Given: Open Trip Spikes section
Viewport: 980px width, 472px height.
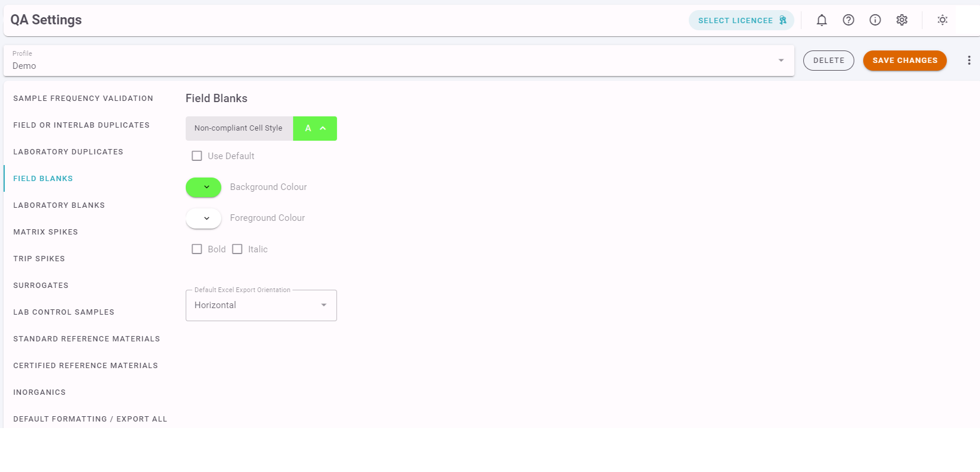Looking at the screenshot, I should tap(39, 259).
